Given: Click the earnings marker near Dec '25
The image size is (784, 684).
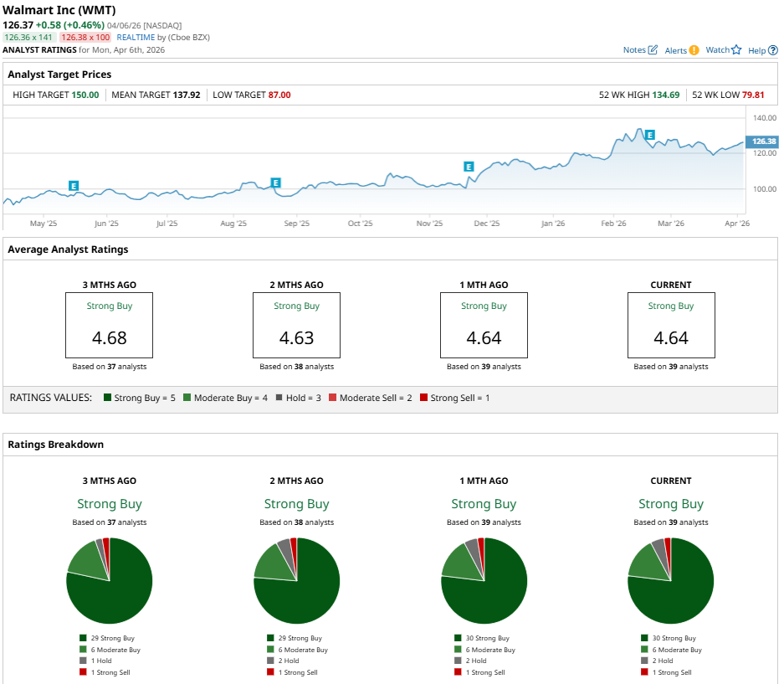Looking at the screenshot, I should tap(469, 167).
